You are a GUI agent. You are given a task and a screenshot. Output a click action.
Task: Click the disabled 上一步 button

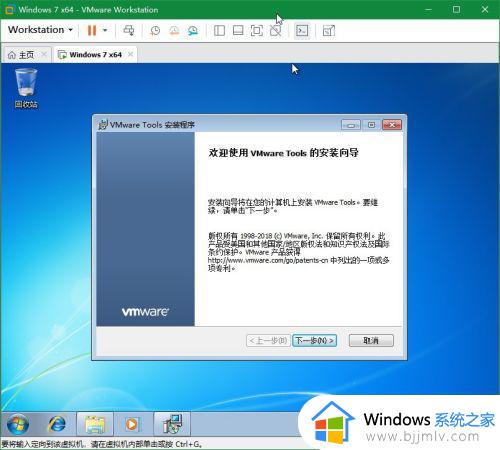tap(268, 340)
